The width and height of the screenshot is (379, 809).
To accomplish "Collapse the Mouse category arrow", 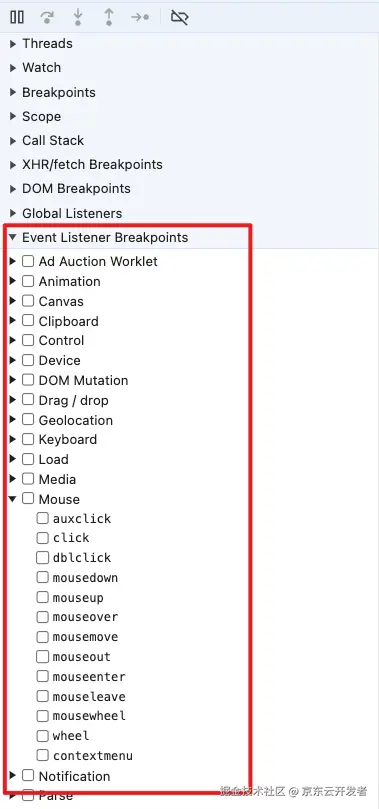I will [x=13, y=499].
